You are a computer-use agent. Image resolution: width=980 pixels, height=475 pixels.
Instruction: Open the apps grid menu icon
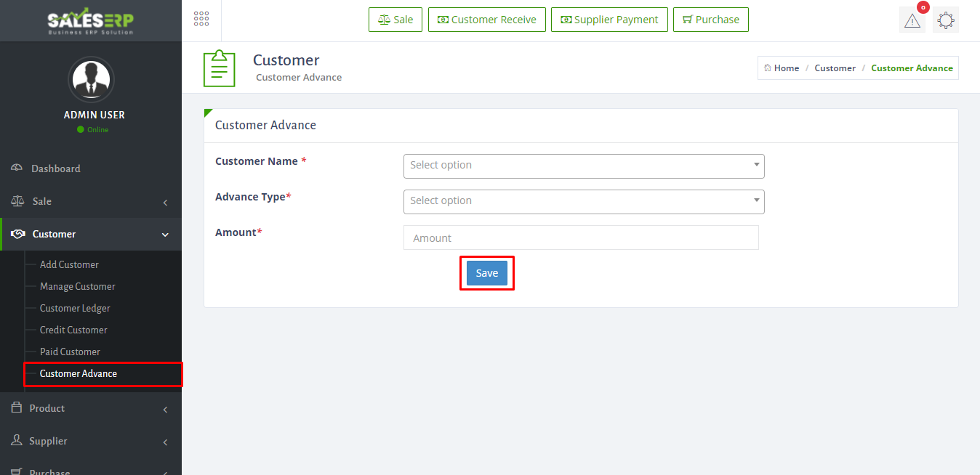point(201,20)
